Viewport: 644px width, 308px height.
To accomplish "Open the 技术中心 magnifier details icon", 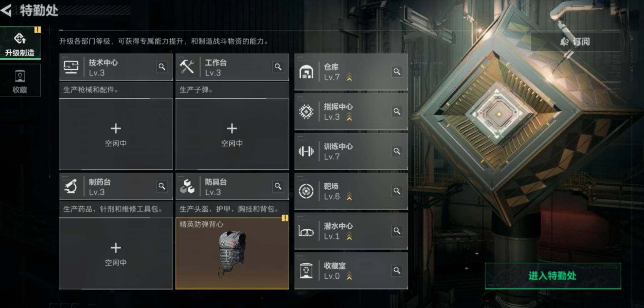I will click(x=162, y=67).
